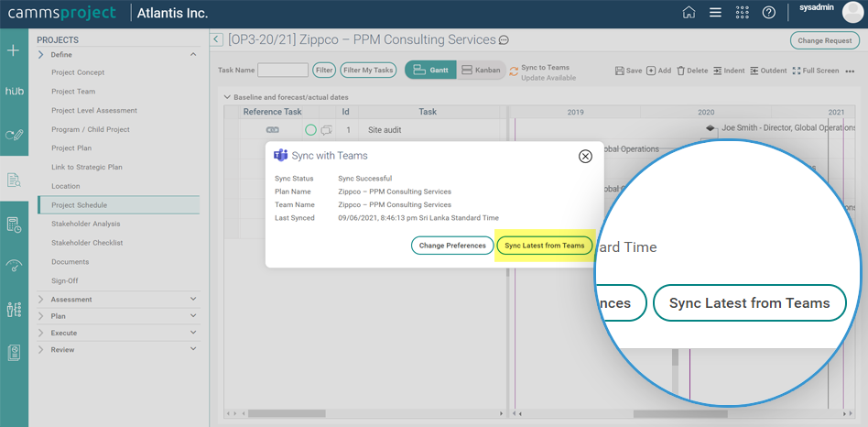
Task: Open the apps grid icon
Action: [x=743, y=13]
